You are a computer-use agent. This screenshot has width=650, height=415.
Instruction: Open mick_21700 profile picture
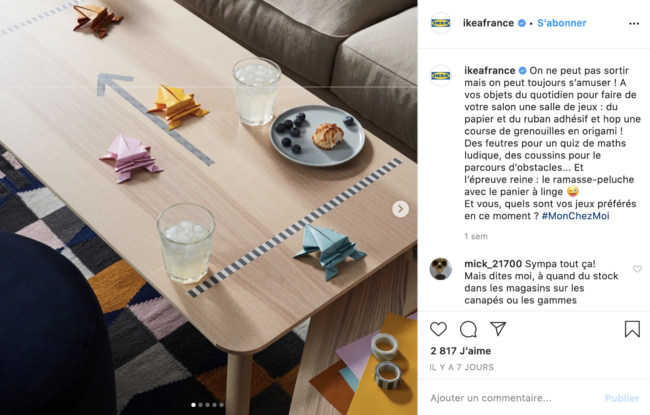coord(440,269)
